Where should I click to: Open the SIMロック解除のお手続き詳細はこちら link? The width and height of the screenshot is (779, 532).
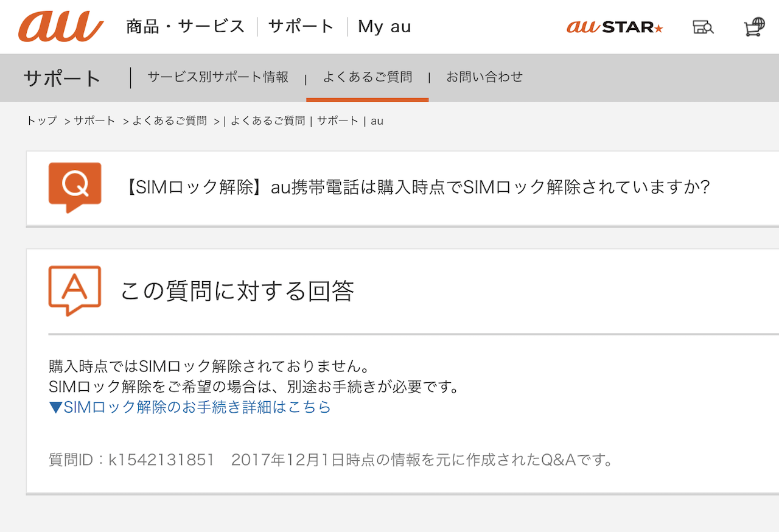point(190,407)
